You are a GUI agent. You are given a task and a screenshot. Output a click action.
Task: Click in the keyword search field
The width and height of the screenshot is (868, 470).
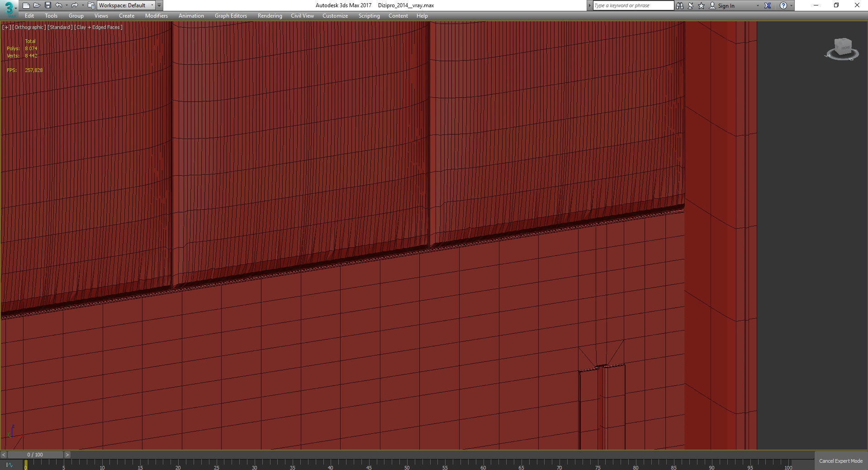(633, 5)
